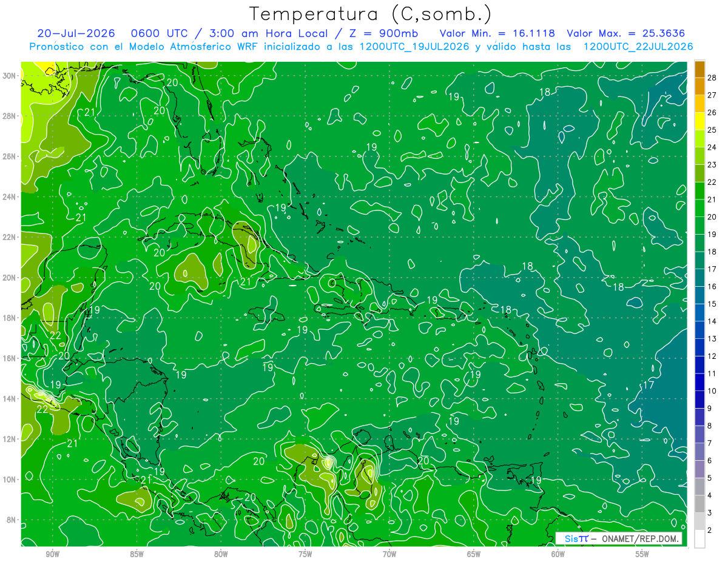The height and width of the screenshot is (562, 728).
Task: Click the title "Temperatura (C,somb.)"
Action: pos(369,15)
